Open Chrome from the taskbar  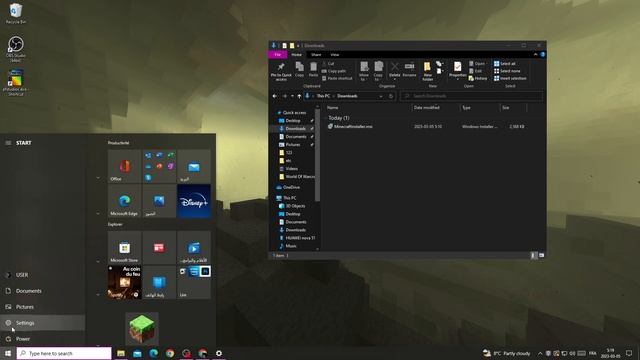(x=170, y=353)
